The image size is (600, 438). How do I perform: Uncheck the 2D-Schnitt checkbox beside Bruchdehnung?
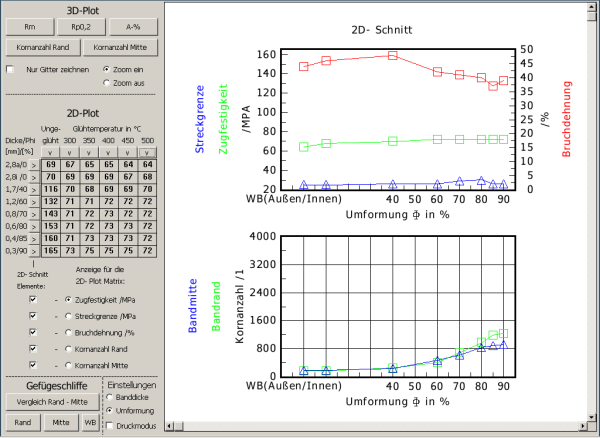tap(34, 333)
